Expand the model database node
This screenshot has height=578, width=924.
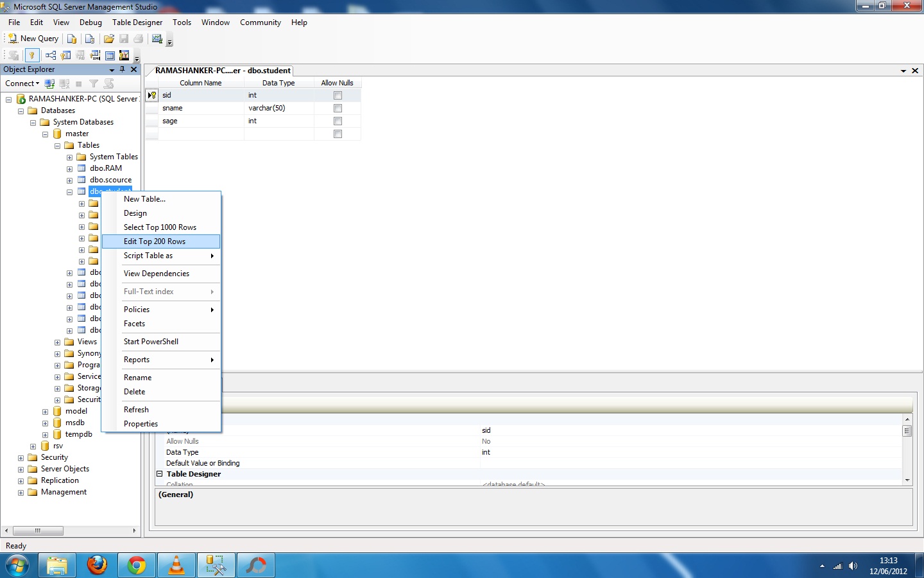point(45,412)
